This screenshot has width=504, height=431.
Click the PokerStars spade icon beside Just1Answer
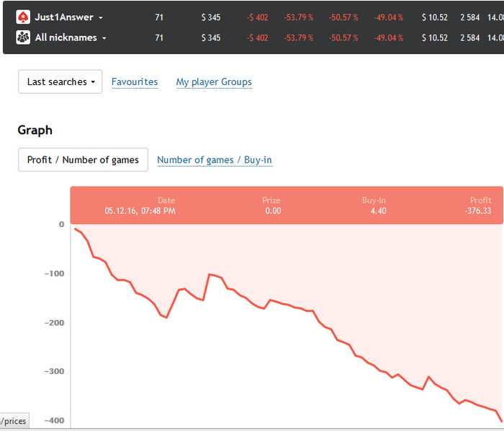[x=23, y=17]
